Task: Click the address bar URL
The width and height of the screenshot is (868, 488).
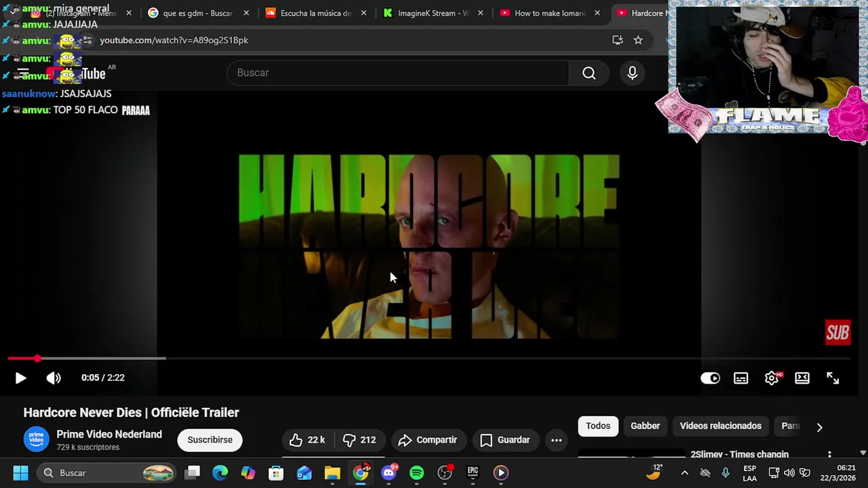Action: [174, 40]
